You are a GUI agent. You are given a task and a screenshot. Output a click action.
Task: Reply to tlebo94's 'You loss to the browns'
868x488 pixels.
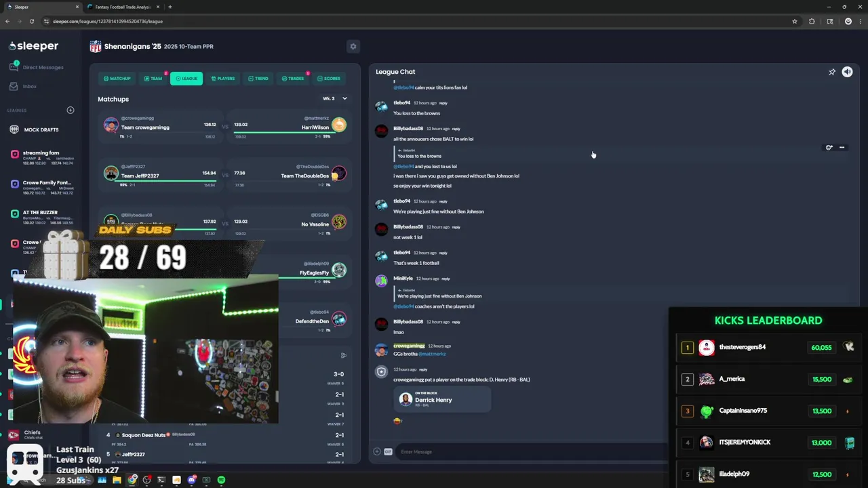tap(443, 103)
